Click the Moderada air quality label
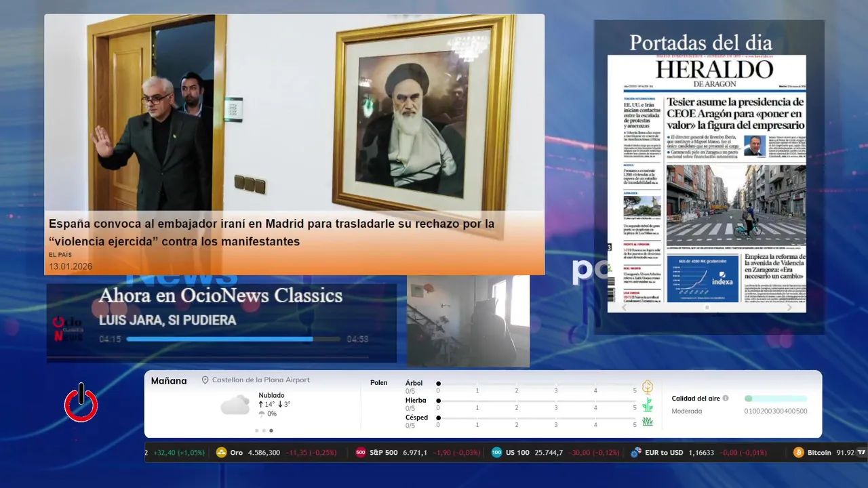 687,411
